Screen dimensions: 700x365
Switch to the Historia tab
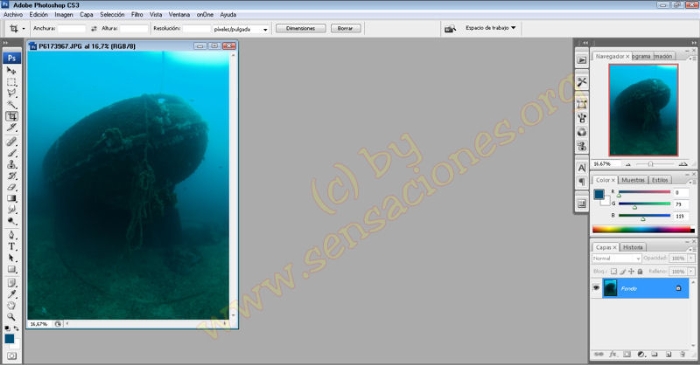(x=633, y=247)
